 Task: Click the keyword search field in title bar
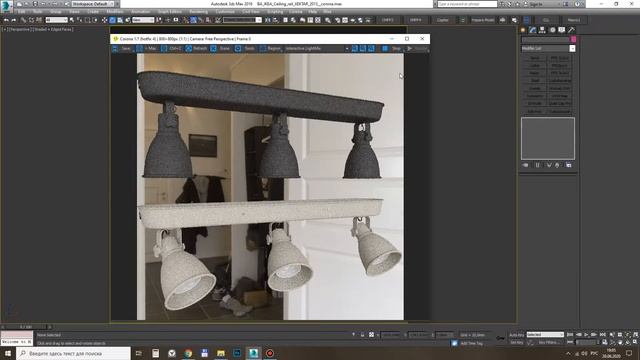point(467,4)
